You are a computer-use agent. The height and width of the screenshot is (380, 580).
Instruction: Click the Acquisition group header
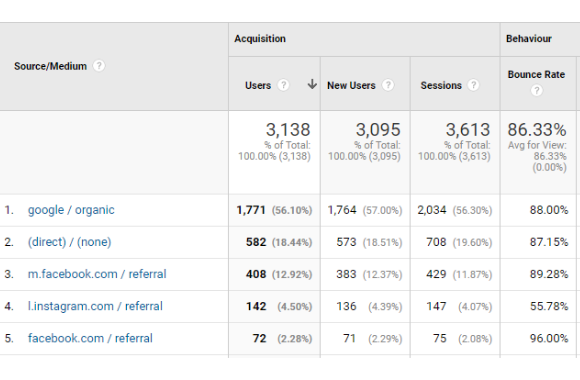pyautogui.click(x=260, y=39)
